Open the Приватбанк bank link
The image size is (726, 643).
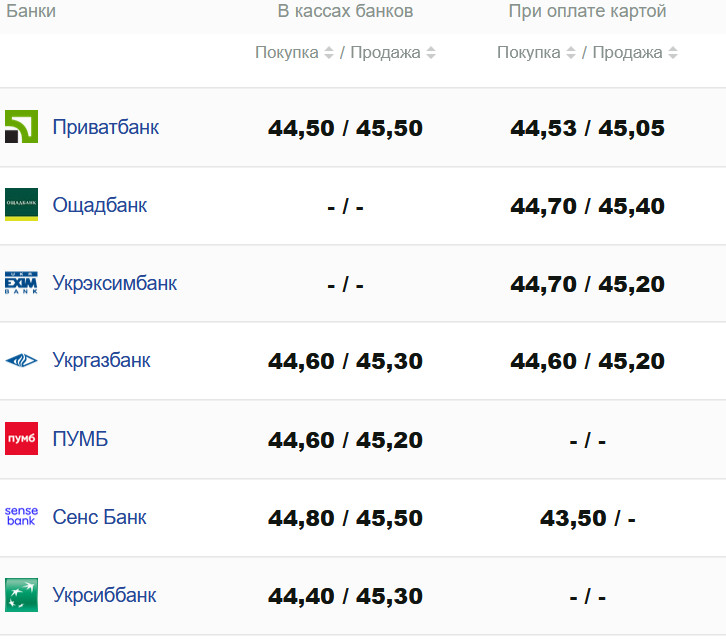pos(105,127)
